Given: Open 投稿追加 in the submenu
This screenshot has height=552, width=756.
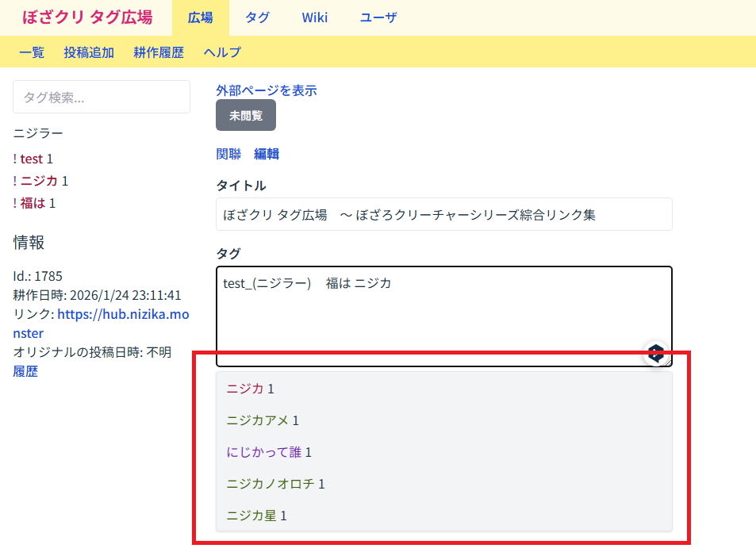Looking at the screenshot, I should click(x=89, y=52).
